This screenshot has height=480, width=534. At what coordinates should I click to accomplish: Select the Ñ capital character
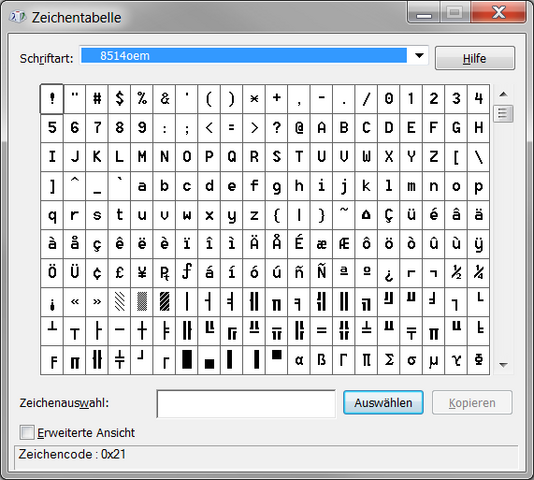321,273
